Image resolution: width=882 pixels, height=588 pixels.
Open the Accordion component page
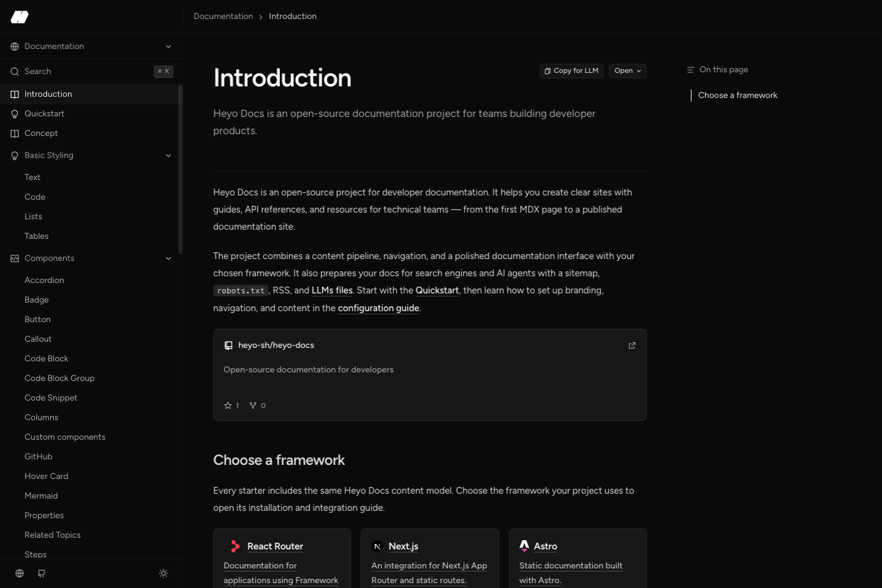pos(44,281)
